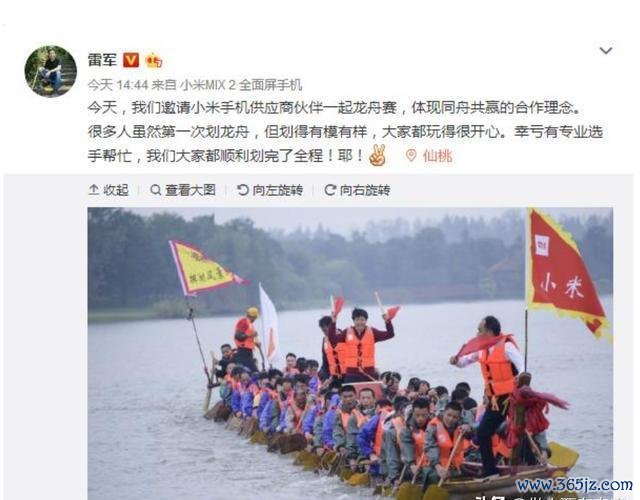The height and width of the screenshot is (500, 640).
Task: Expand the post options chevron menu
Action: [x=606, y=51]
